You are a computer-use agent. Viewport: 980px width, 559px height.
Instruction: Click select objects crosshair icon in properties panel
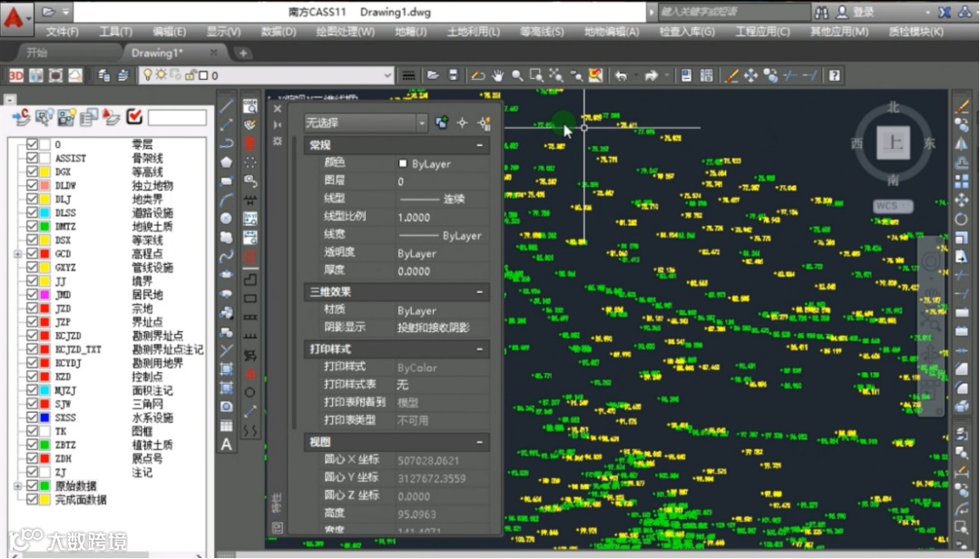pyautogui.click(x=463, y=123)
